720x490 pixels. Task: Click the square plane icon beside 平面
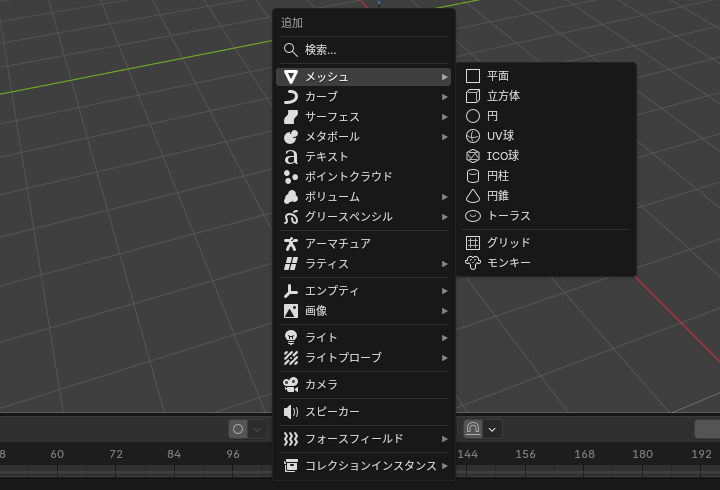[x=473, y=76]
